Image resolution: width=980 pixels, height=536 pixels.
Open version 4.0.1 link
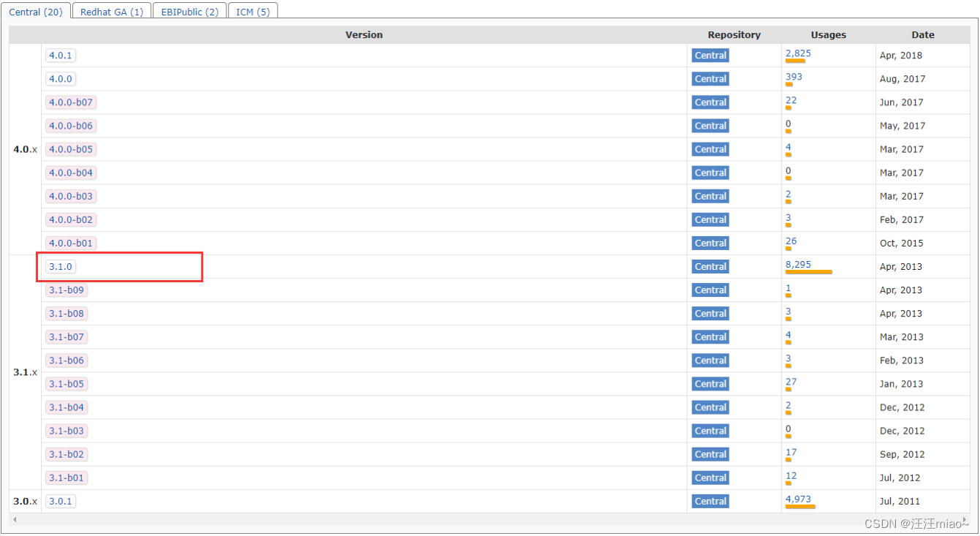pos(61,56)
